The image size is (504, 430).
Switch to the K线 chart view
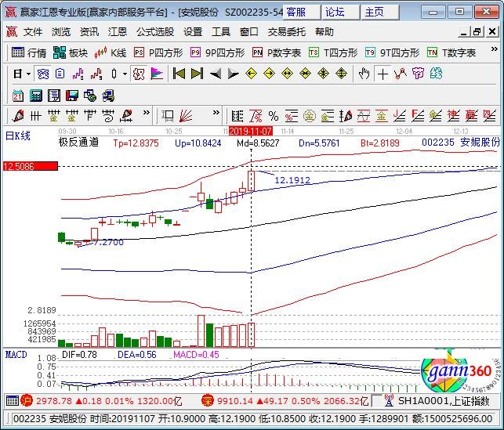coord(111,52)
